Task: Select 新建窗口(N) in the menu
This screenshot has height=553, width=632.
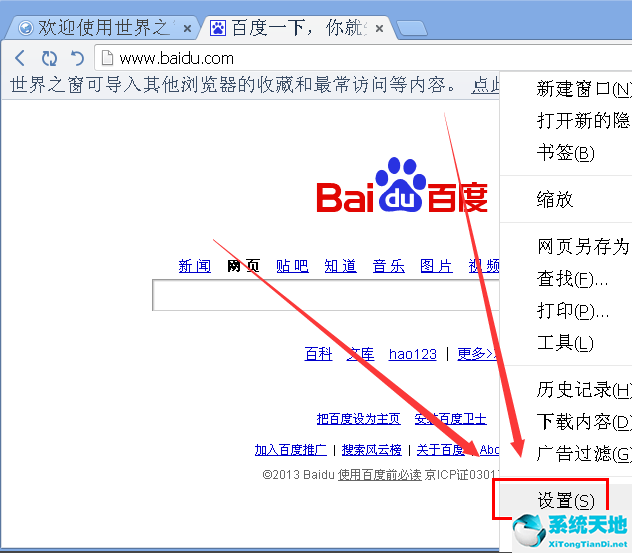Action: [566, 89]
